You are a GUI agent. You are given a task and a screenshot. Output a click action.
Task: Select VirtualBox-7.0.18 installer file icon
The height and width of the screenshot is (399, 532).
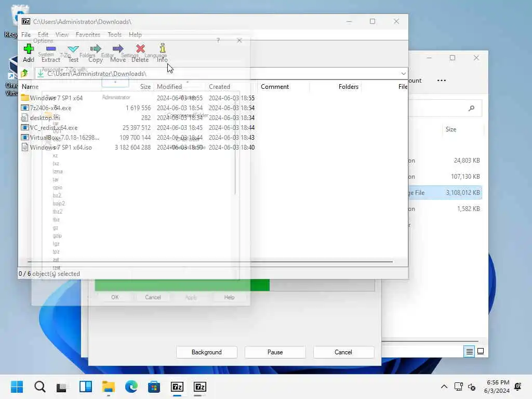click(x=25, y=137)
